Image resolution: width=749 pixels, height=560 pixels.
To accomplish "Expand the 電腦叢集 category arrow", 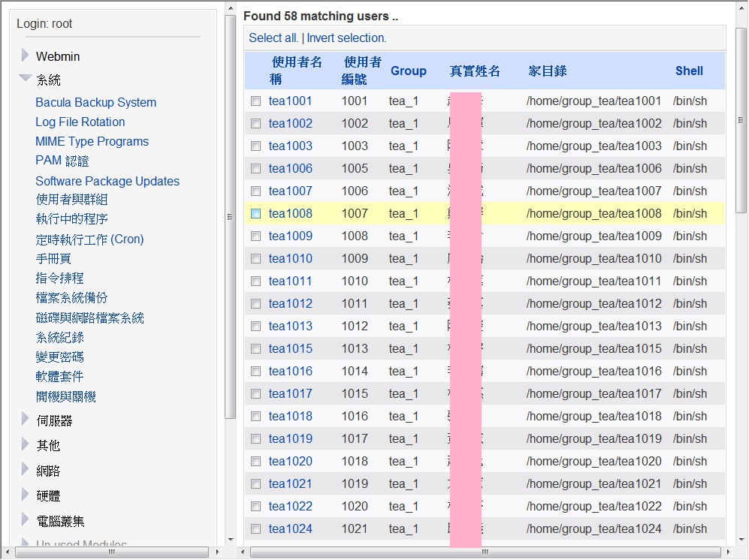I will click(x=25, y=519).
